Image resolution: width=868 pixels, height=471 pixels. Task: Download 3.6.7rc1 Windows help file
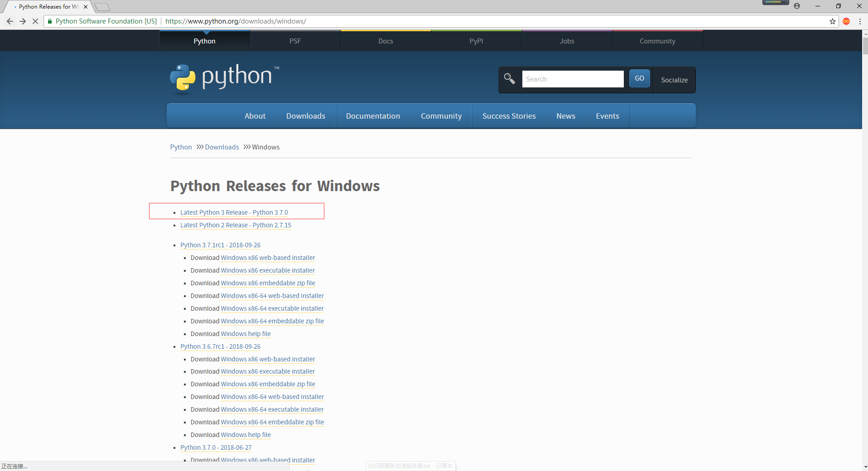pos(246,435)
